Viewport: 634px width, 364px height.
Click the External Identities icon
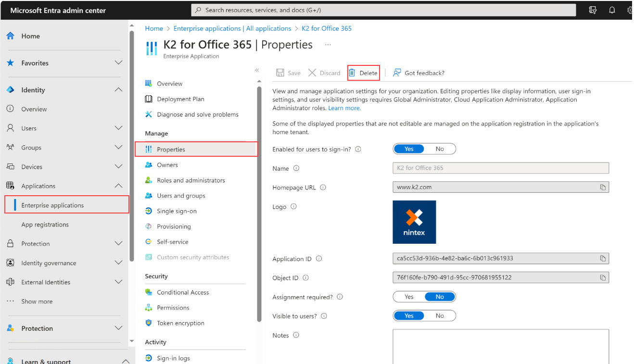pyautogui.click(x=10, y=282)
